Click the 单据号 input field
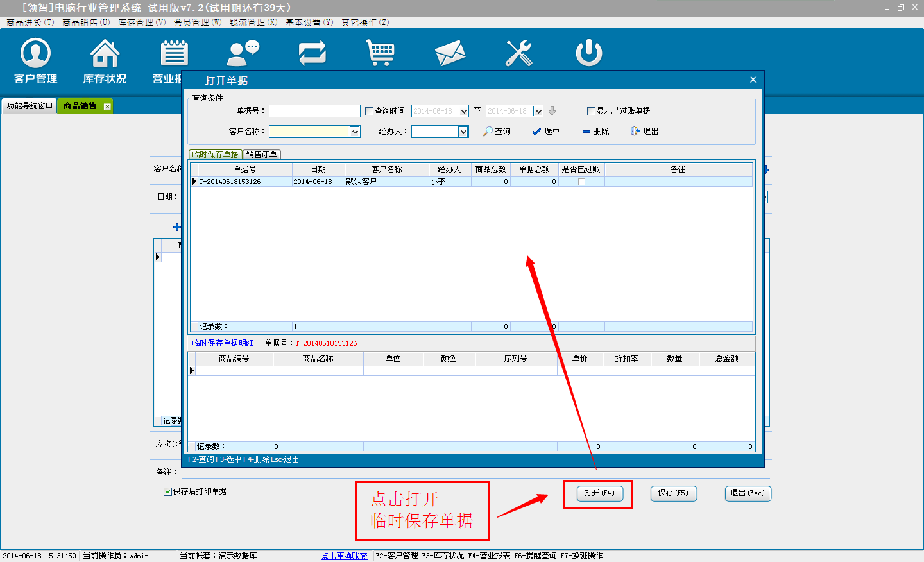924x562 pixels. point(314,111)
